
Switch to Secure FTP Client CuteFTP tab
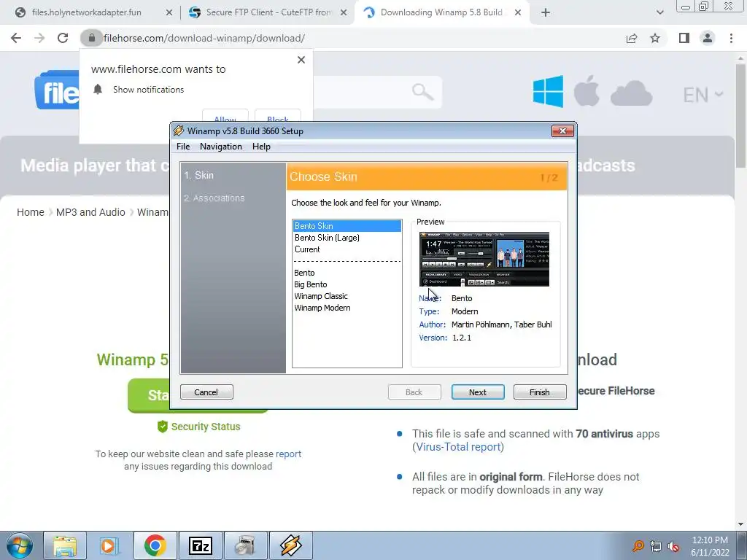tap(268, 12)
